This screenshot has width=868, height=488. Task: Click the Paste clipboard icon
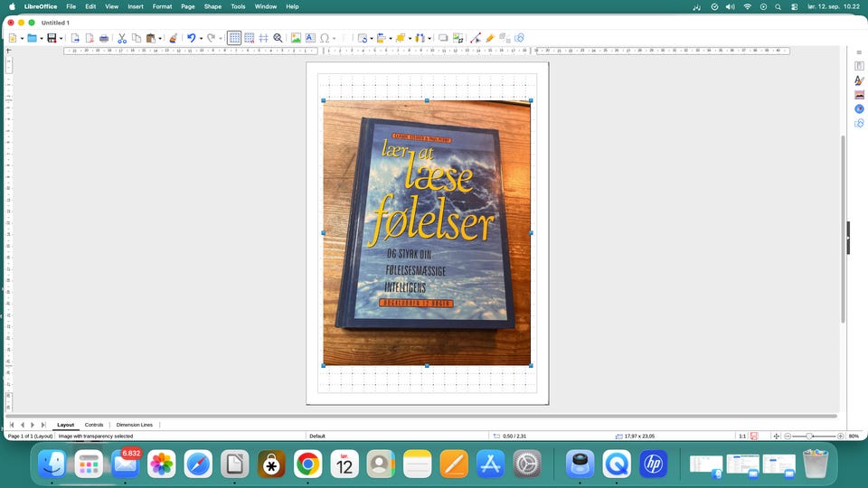151,38
